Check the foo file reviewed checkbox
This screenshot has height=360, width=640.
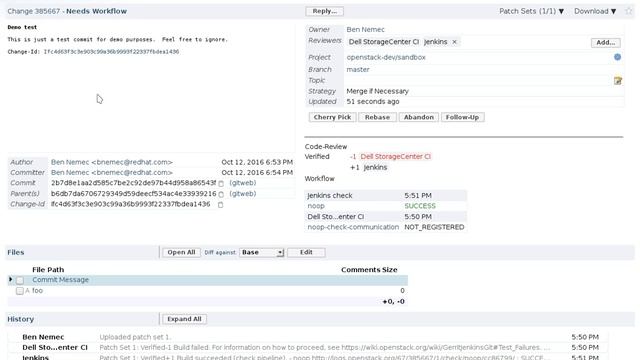point(20,291)
